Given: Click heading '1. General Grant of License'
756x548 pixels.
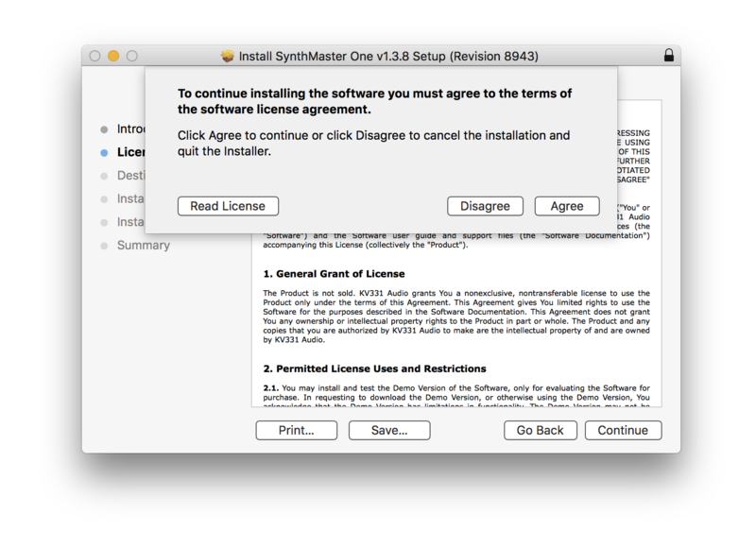Looking at the screenshot, I should 334,274.
